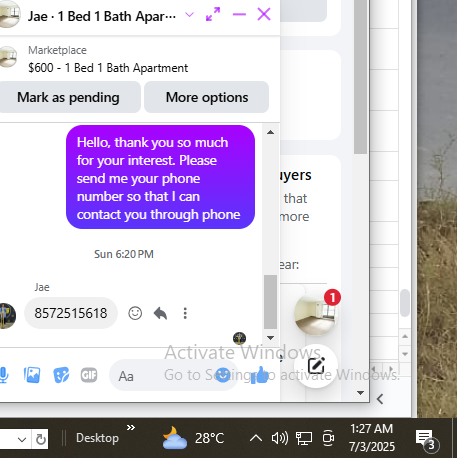Image resolution: width=457 pixels, height=458 pixels.
Task: Click the chat conversation scrollbar thumb
Action: 271,302
